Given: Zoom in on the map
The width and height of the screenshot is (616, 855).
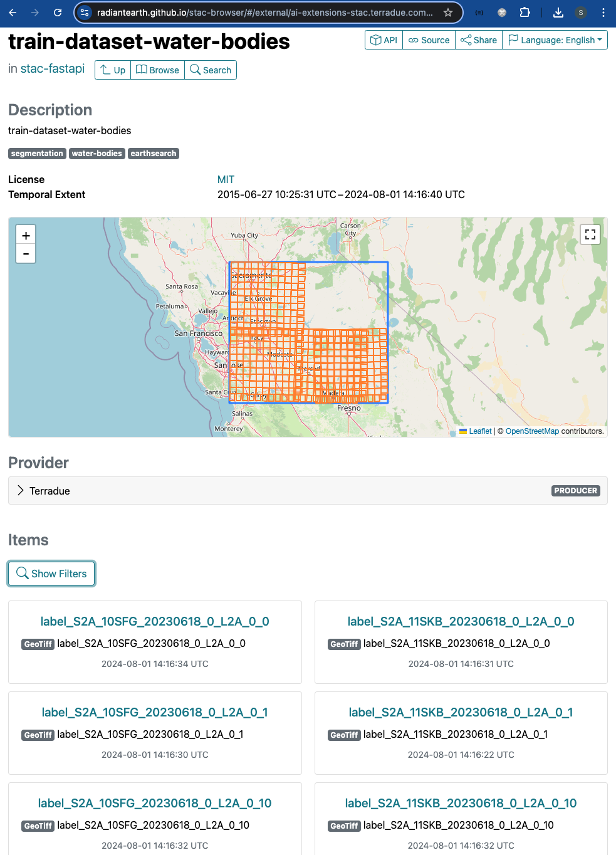Looking at the screenshot, I should click(x=26, y=236).
